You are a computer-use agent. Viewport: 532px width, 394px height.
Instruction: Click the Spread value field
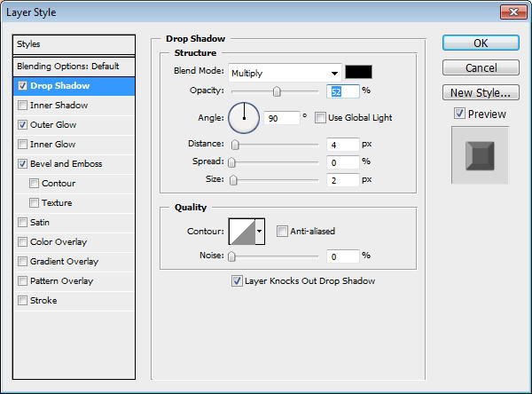tap(342, 162)
